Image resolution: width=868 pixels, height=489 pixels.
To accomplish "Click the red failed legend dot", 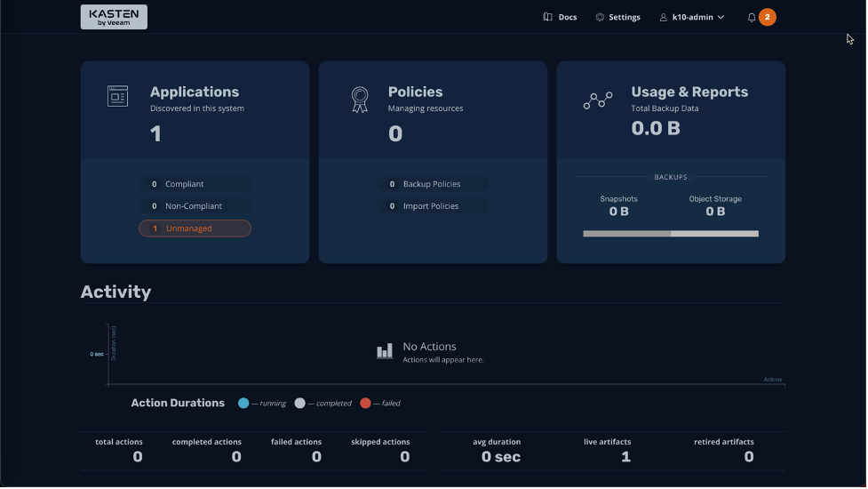I will [x=366, y=404].
